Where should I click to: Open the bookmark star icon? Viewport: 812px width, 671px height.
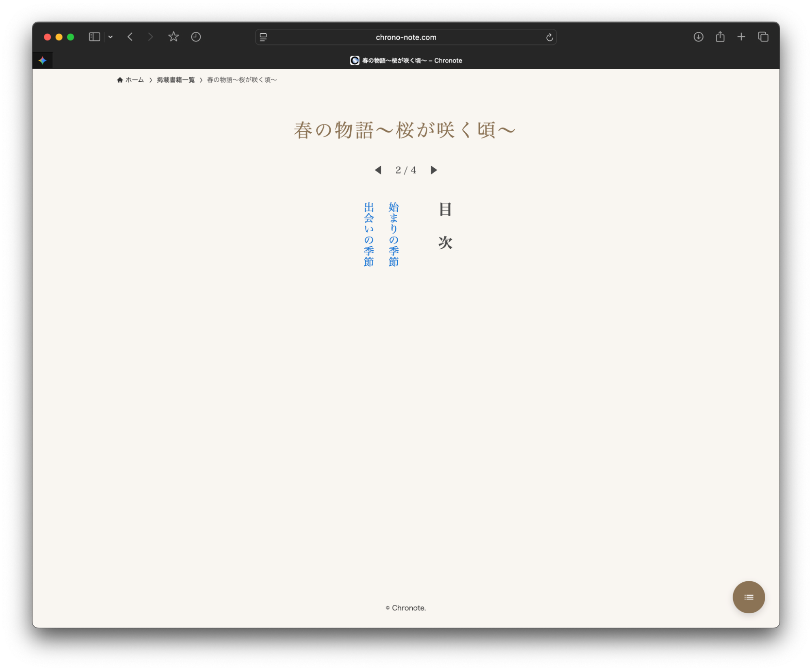[x=173, y=37]
